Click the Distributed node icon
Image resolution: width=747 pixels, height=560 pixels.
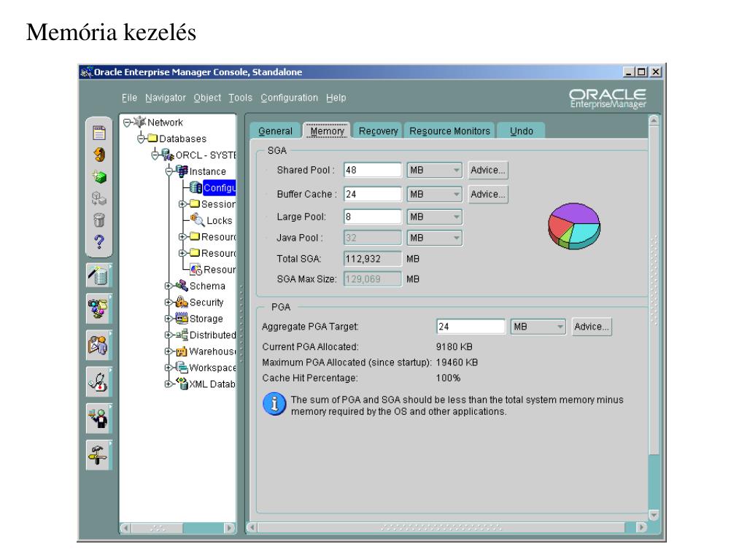(x=182, y=335)
